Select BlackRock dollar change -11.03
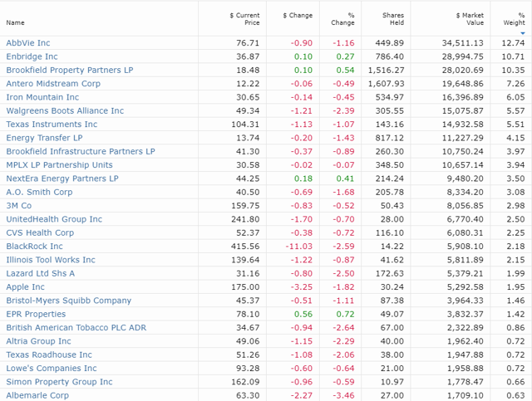This screenshot has height=401, width=532. 299,247
